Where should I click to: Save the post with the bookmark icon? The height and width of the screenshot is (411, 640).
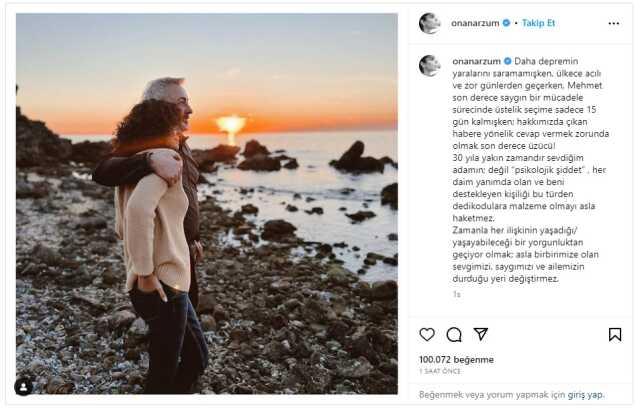[615, 334]
